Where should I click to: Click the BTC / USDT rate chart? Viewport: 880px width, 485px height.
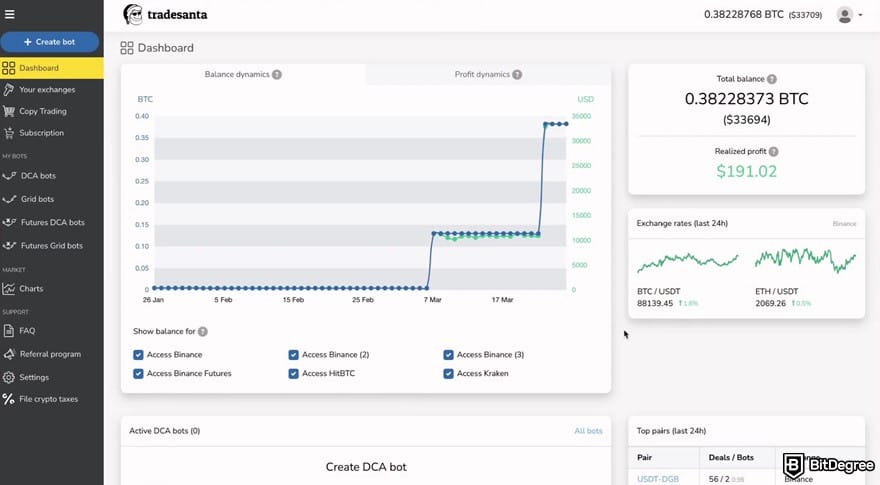click(x=688, y=262)
